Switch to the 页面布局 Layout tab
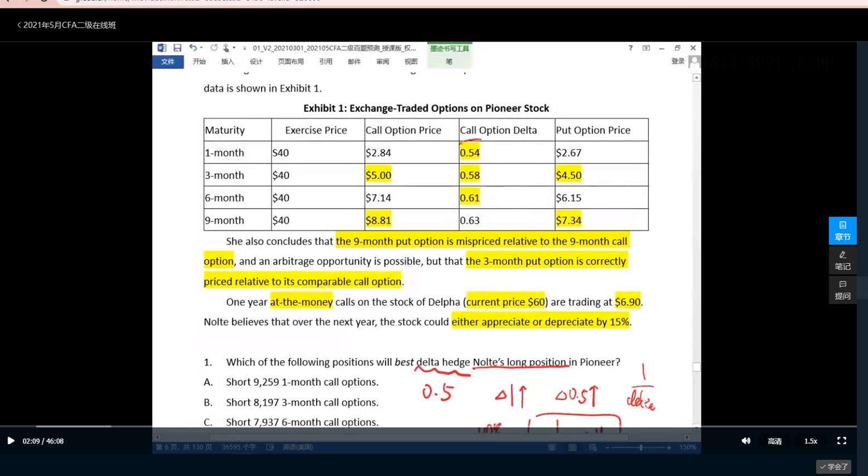The height and width of the screenshot is (476, 868). (x=291, y=61)
